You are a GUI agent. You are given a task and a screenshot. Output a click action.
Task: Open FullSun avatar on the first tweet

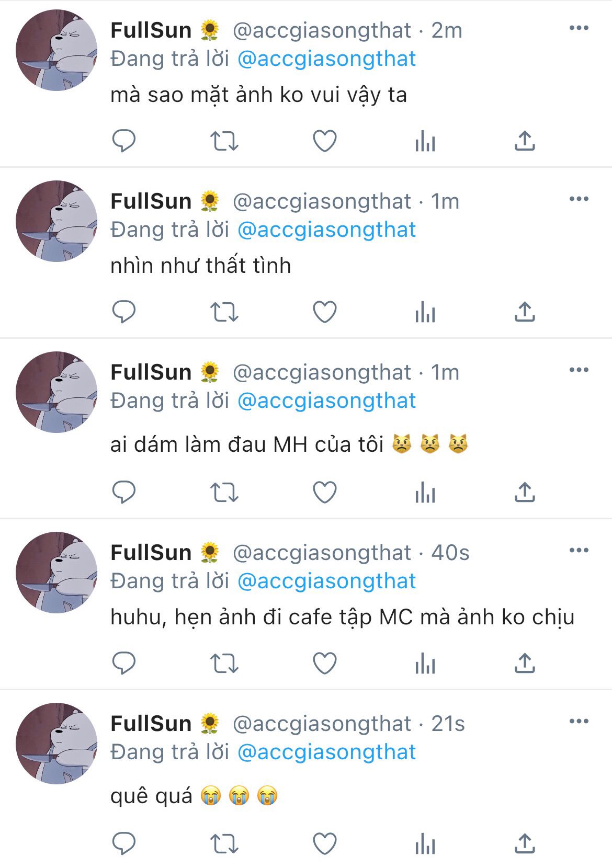point(56,50)
